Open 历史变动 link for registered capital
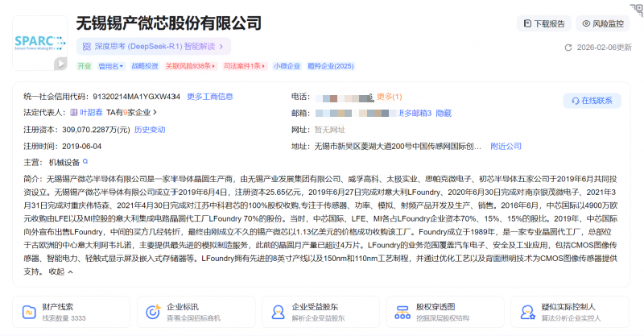The height and width of the screenshot is (336, 644). 150,130
